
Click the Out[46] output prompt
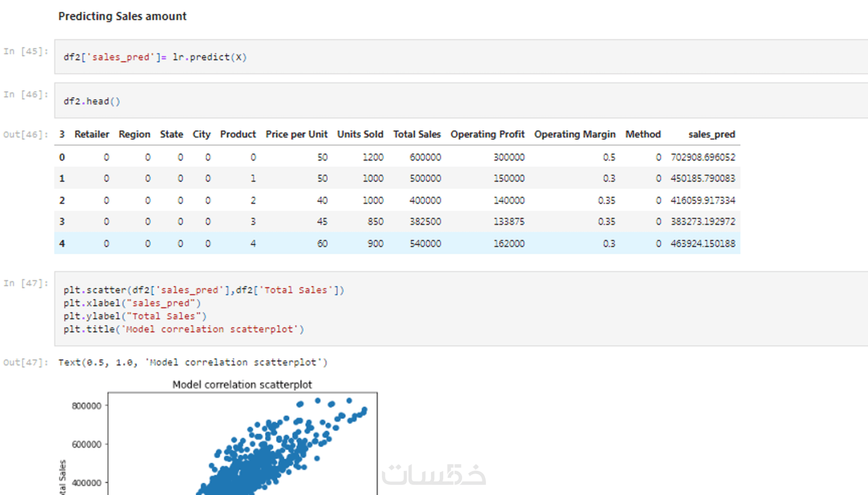pyautogui.click(x=26, y=134)
